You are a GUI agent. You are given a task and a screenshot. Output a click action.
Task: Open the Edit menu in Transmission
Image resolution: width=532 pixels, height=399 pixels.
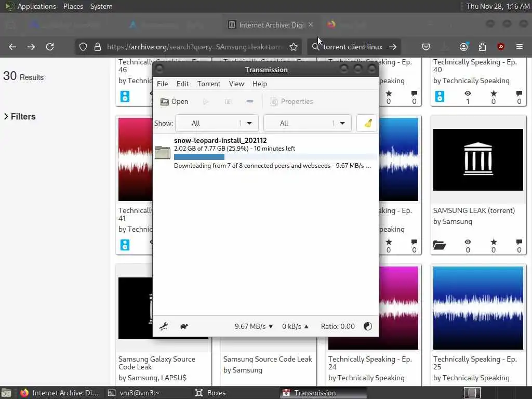(182, 84)
